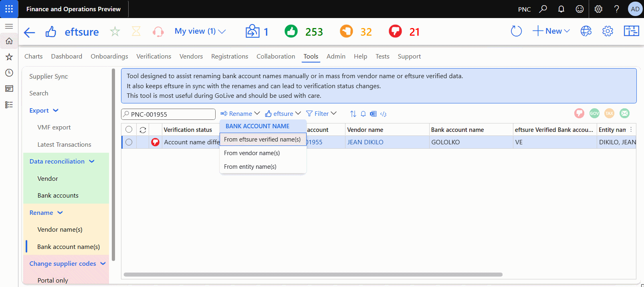This screenshot has width=644, height=287.
Task: Go to Home in left rail
Action: pyautogui.click(x=9, y=41)
